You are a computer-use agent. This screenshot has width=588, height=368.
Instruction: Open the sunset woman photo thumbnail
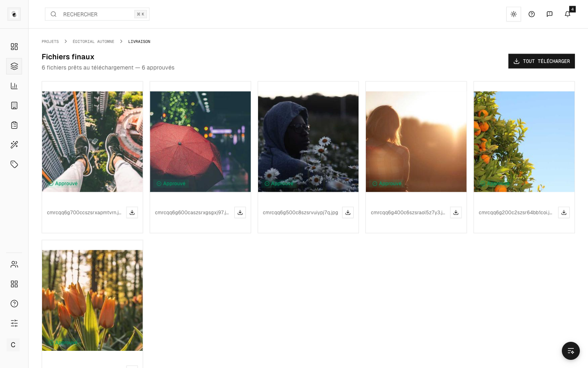tap(416, 142)
